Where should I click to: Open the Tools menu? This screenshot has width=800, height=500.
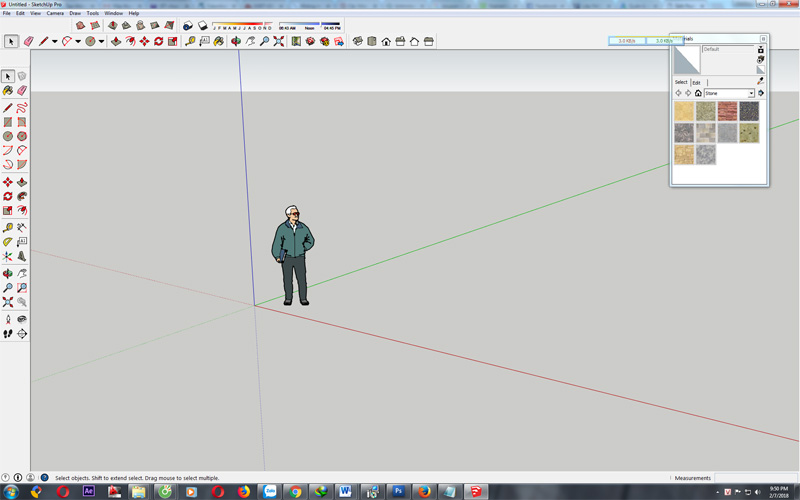tap(93, 13)
